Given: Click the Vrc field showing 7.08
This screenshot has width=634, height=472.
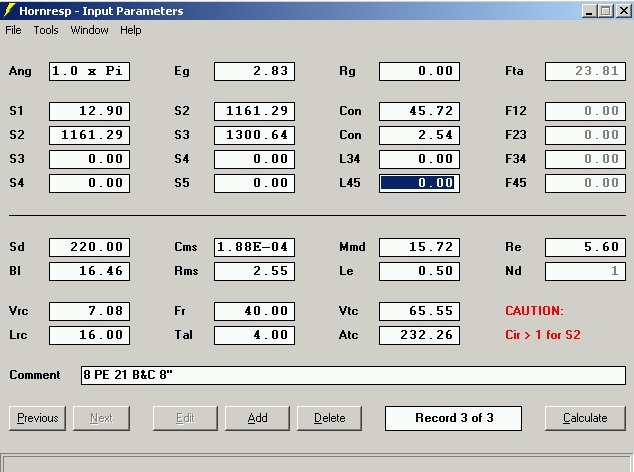Looking at the screenshot, I should (89, 311).
